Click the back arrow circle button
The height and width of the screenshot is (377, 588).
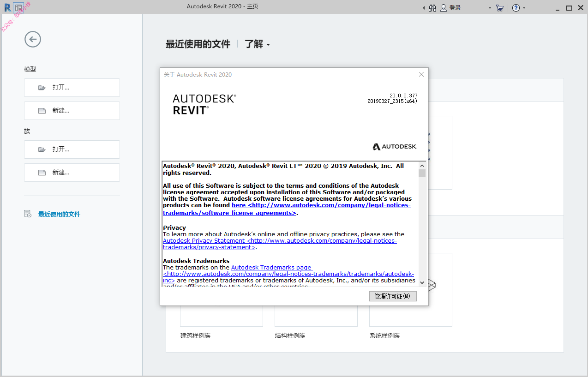click(x=33, y=39)
